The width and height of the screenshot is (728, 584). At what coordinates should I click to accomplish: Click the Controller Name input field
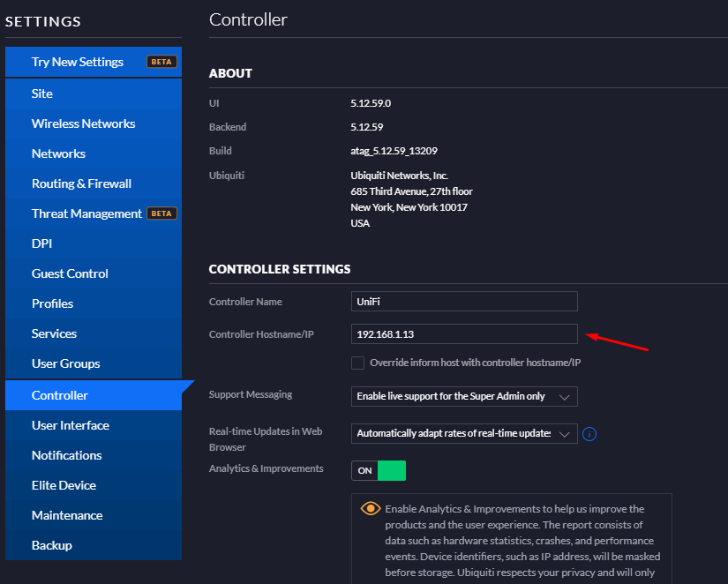click(464, 302)
